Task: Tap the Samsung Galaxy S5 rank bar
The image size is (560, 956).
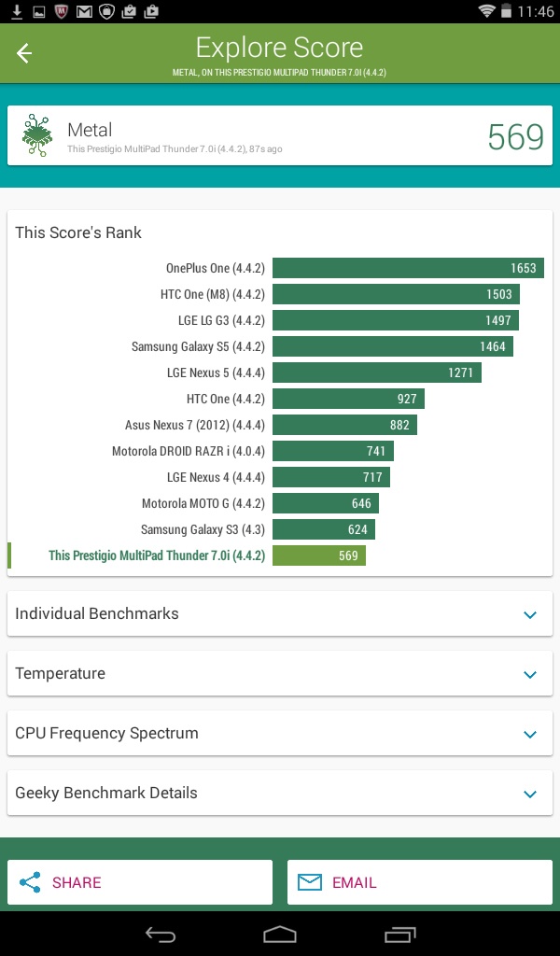Action: pos(392,346)
